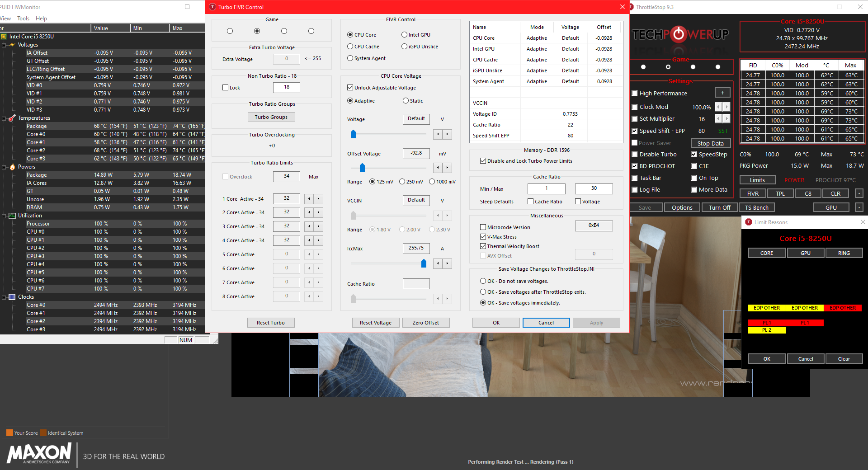Collapse the Powers tree node
The image size is (868, 470).
[4, 167]
